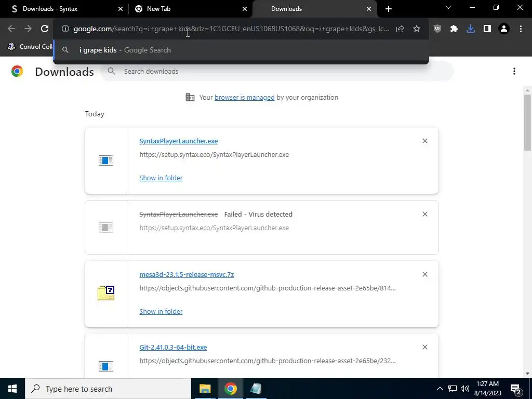Image resolution: width=532 pixels, height=399 pixels.
Task: Show hidden system tray icons
Action: (440, 389)
